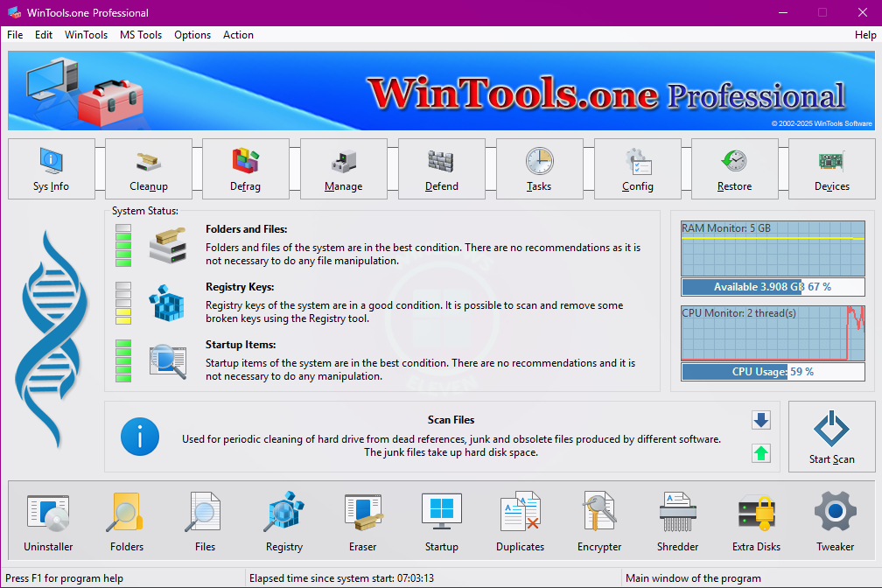Open the Sys Info tool
Screen dimensions: 882x588
click(51, 169)
